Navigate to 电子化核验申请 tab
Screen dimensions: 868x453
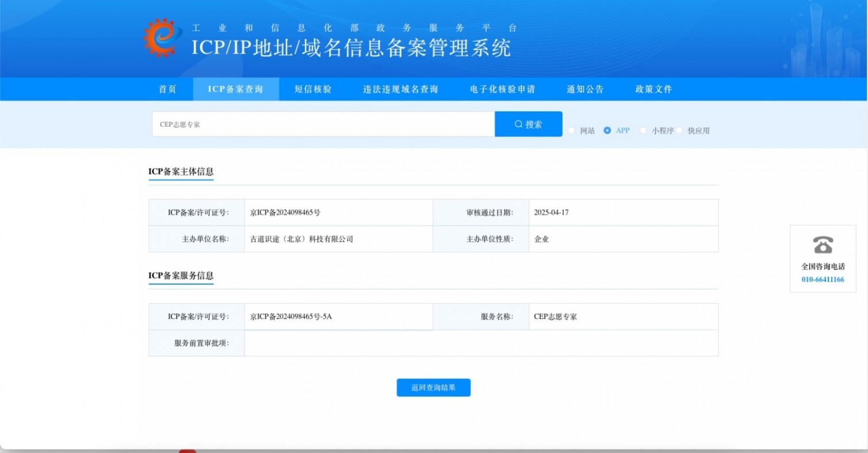tap(502, 89)
